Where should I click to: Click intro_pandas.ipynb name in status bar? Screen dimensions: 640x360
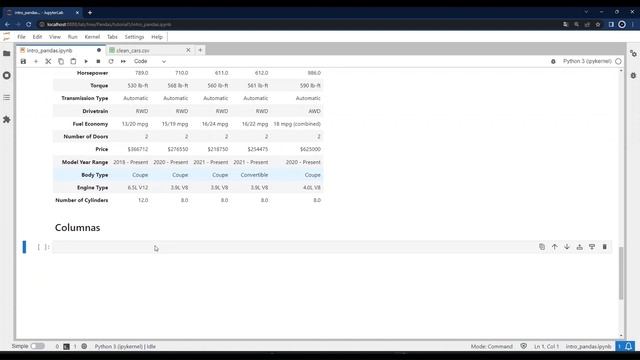(588, 347)
